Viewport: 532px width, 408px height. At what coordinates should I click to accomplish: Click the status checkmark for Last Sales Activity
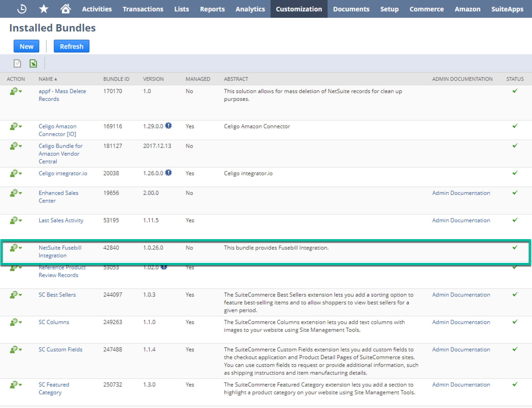[515, 220]
